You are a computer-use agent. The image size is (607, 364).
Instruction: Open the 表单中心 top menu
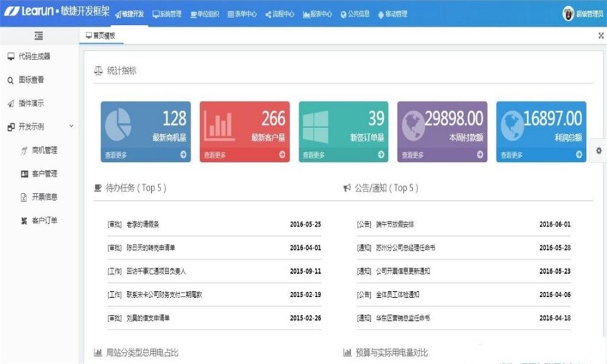[242, 14]
